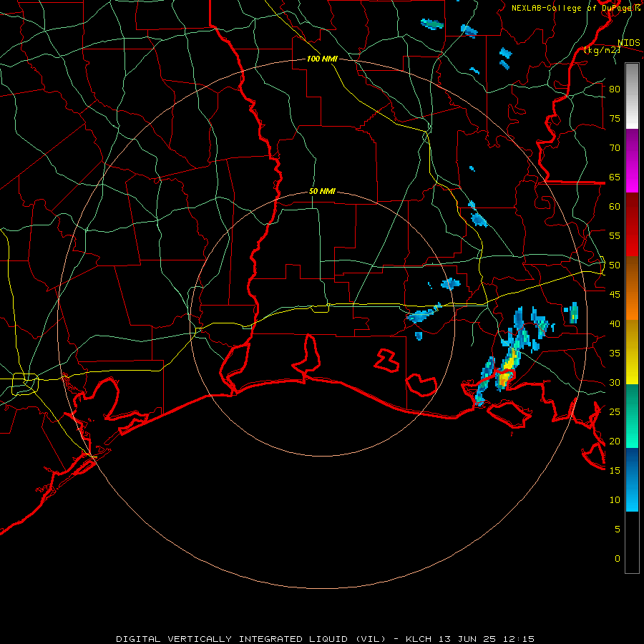Click the yellow segment of the color bar

[632, 352]
